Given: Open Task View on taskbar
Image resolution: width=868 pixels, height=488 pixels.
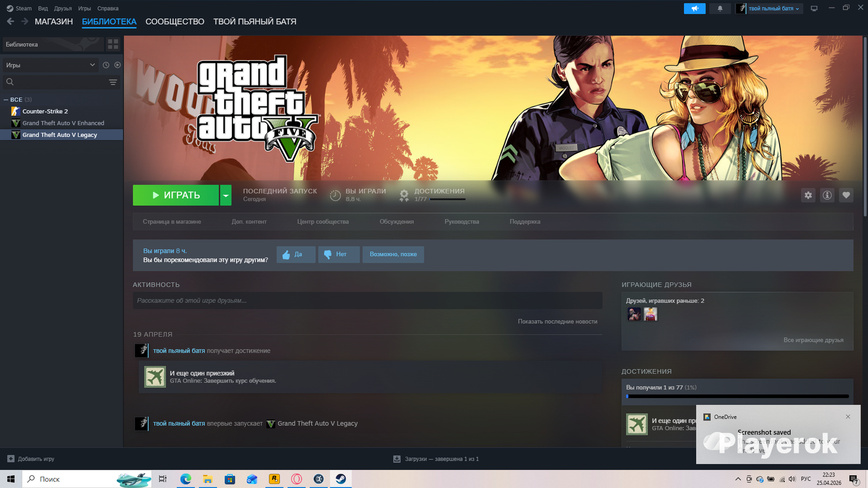Looking at the screenshot, I should pyautogui.click(x=163, y=479).
